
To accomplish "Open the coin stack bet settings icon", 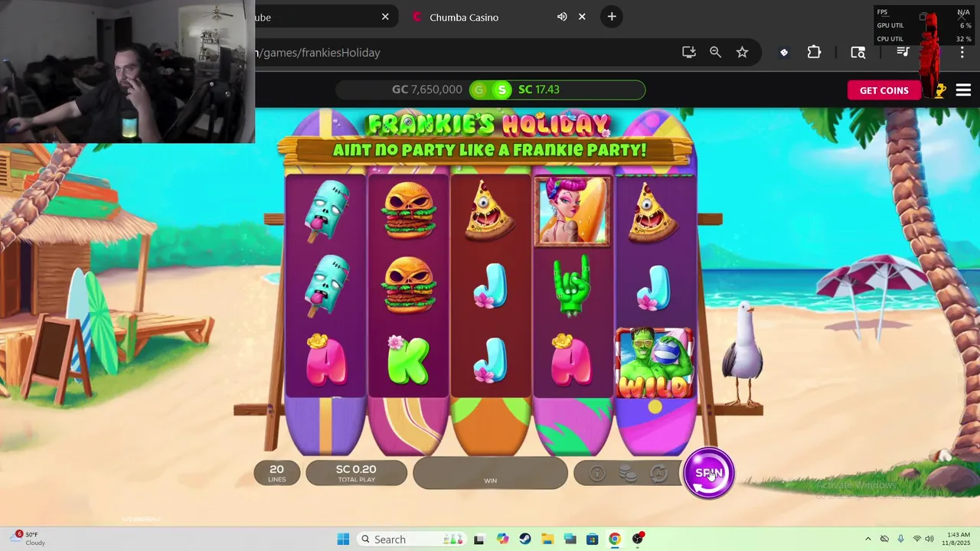I will pyautogui.click(x=628, y=474).
